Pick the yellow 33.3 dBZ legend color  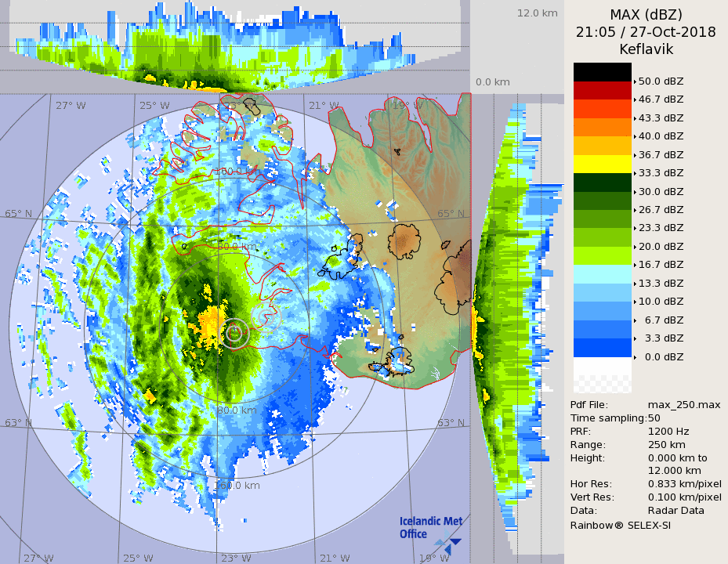click(602, 164)
